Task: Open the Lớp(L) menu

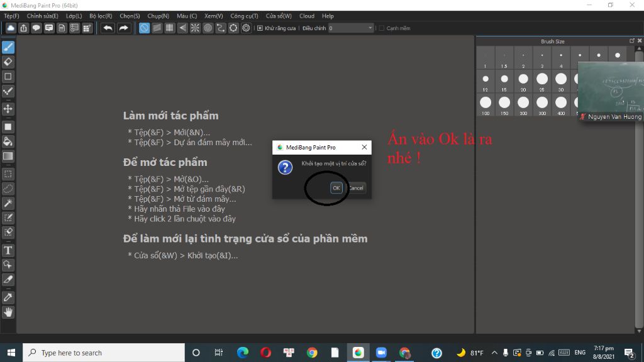Action: (74, 16)
